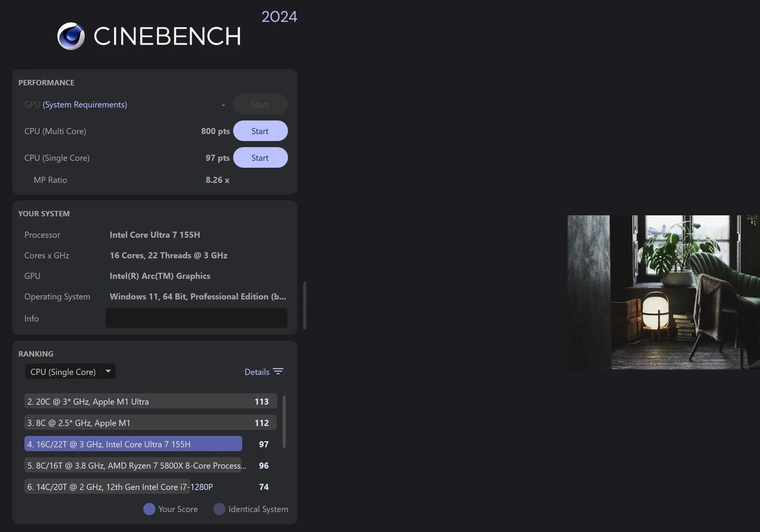Click the MP Ratio 8.26 x value
Screen dimensions: 760x532
click(x=217, y=180)
